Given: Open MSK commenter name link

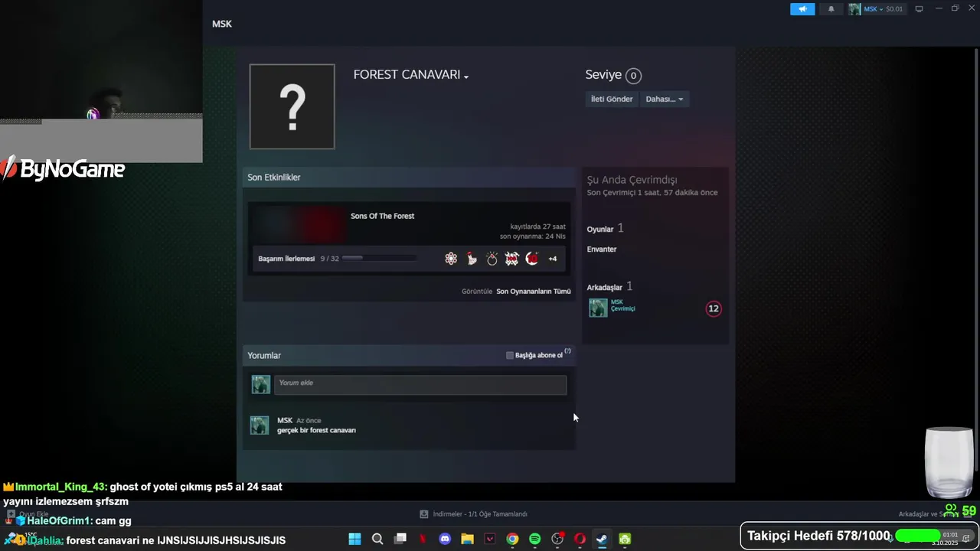Looking at the screenshot, I should tap(285, 420).
